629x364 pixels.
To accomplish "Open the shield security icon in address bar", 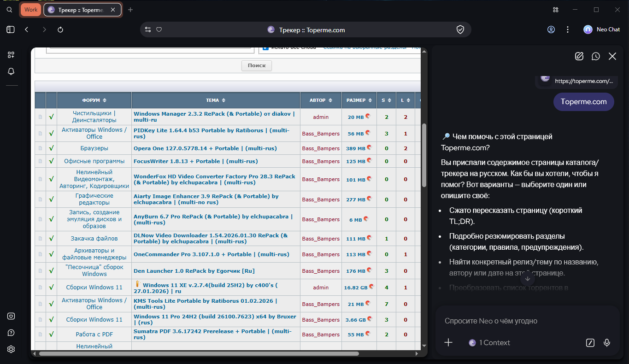I will click(x=460, y=29).
